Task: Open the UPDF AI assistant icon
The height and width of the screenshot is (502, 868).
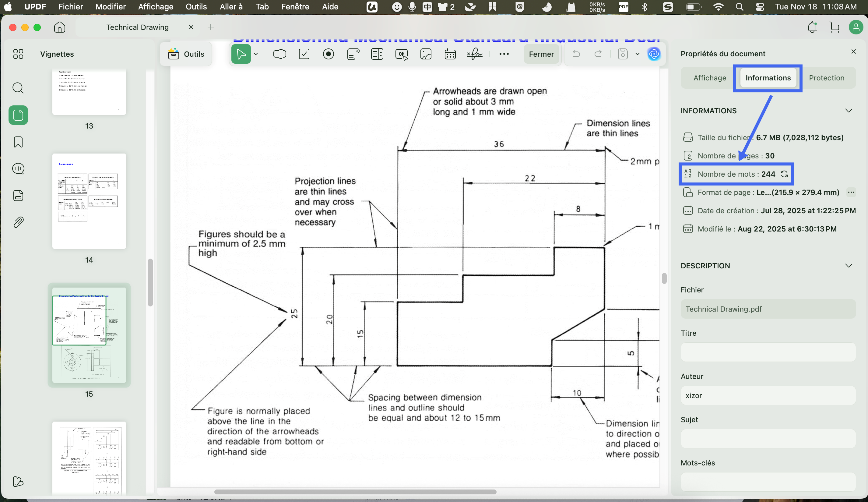Action: [653, 54]
